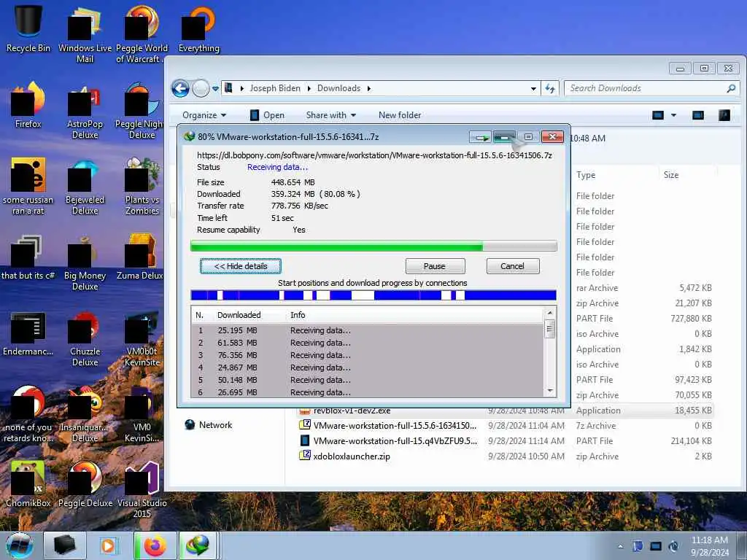Click the green download progress bar
Screen dimensions: 747x560
pyautogui.click(x=373, y=246)
